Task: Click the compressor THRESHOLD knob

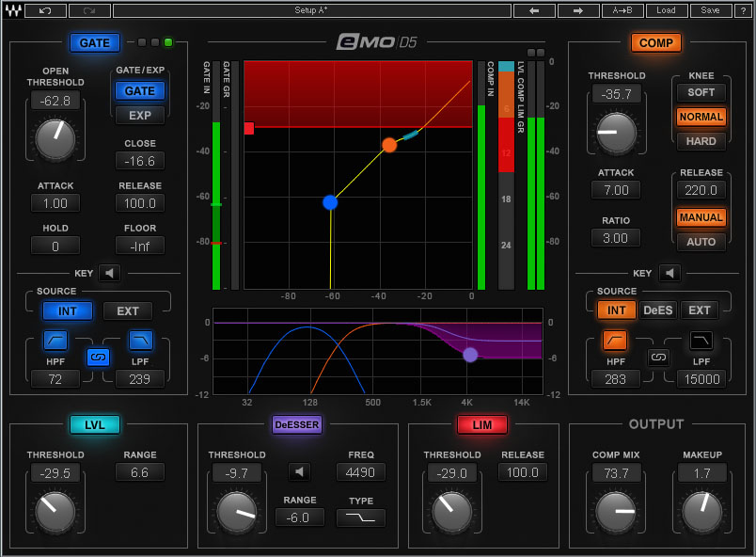Action: [616, 133]
